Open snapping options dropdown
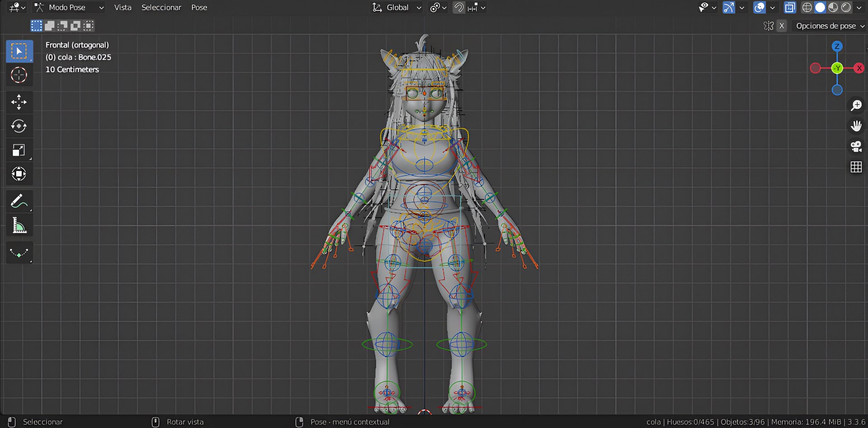 [x=477, y=7]
